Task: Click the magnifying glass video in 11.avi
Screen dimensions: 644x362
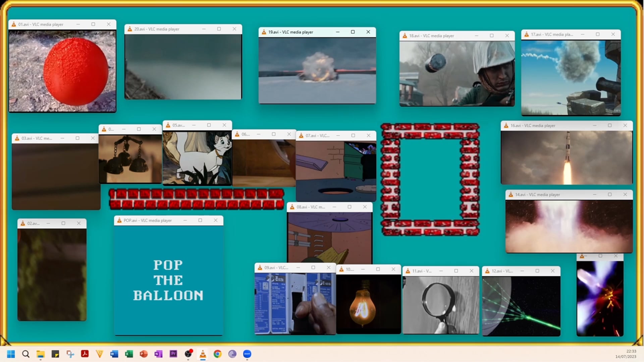Action: (x=441, y=305)
